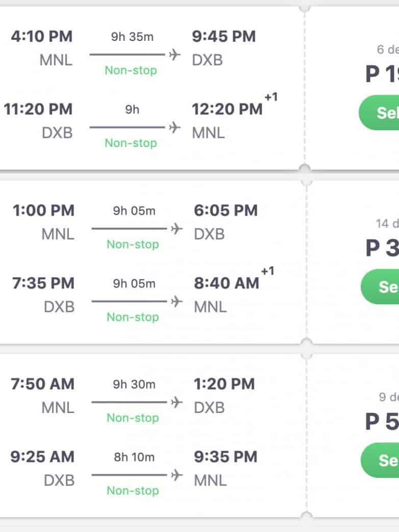Click plane icon on the 7:35 PM return
Screen dimensions: 399x532
click(177, 301)
